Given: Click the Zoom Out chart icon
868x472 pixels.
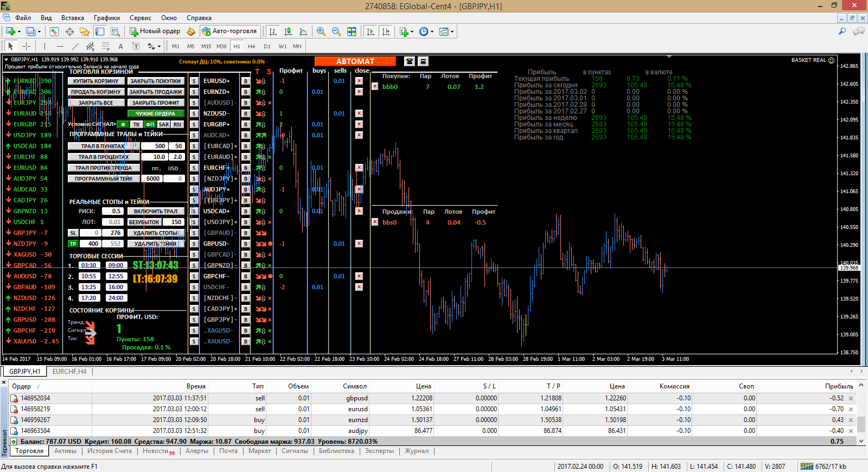Looking at the screenshot, I should coord(336,31).
